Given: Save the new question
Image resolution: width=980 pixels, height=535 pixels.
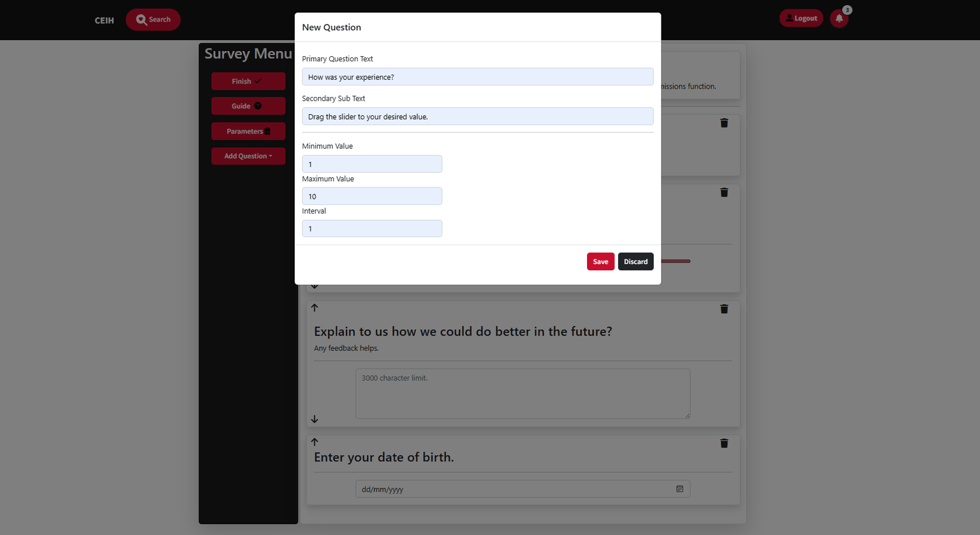Looking at the screenshot, I should pyautogui.click(x=600, y=261).
